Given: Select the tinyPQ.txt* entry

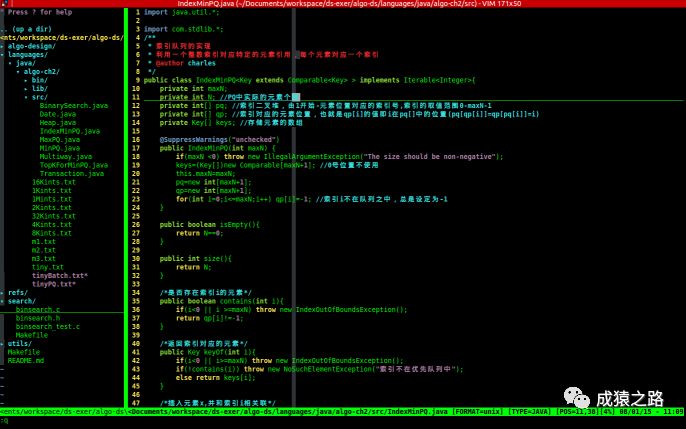Looking at the screenshot, I should point(53,284).
